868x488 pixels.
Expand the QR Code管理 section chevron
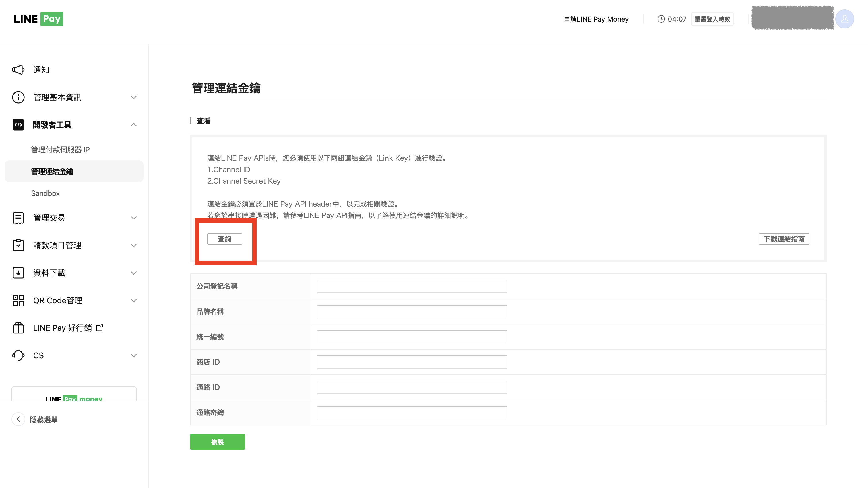pyautogui.click(x=134, y=300)
